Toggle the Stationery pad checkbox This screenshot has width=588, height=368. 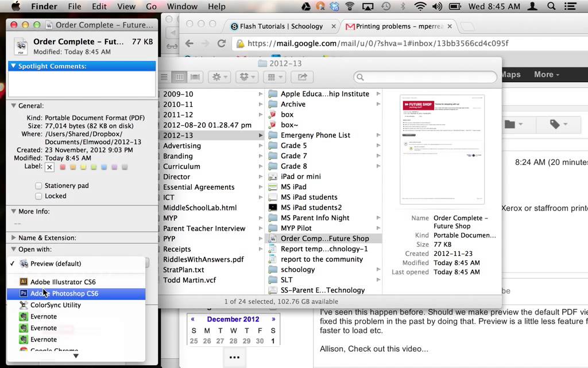coord(38,186)
